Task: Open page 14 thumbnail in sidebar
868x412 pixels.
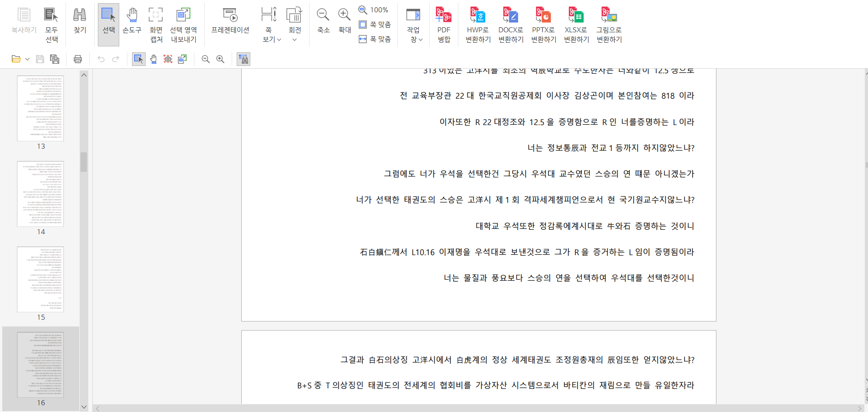Action: (41, 194)
